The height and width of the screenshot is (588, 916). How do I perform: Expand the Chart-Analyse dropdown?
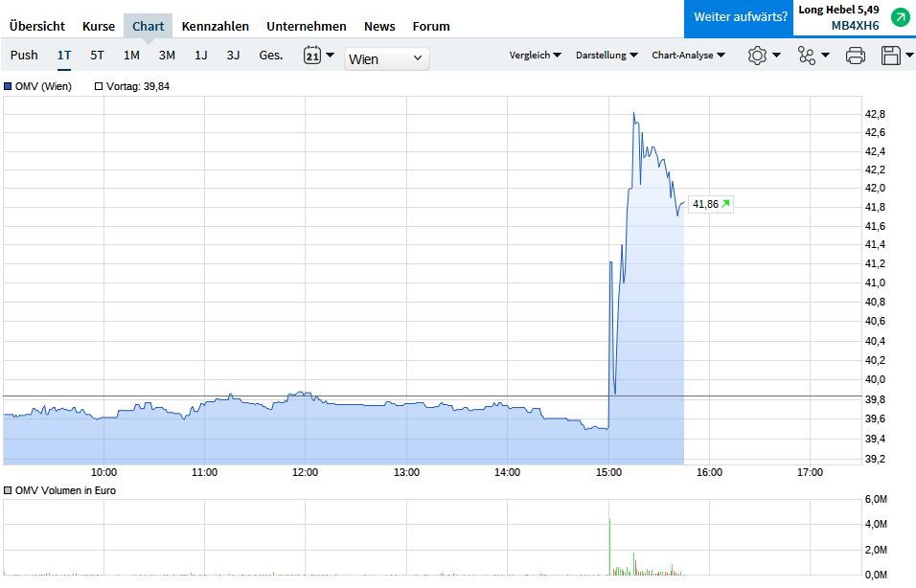click(x=688, y=55)
